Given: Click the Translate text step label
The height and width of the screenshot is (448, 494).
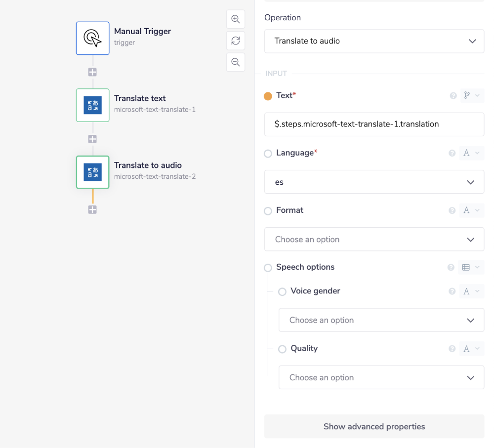Looking at the screenshot, I should click(140, 98).
